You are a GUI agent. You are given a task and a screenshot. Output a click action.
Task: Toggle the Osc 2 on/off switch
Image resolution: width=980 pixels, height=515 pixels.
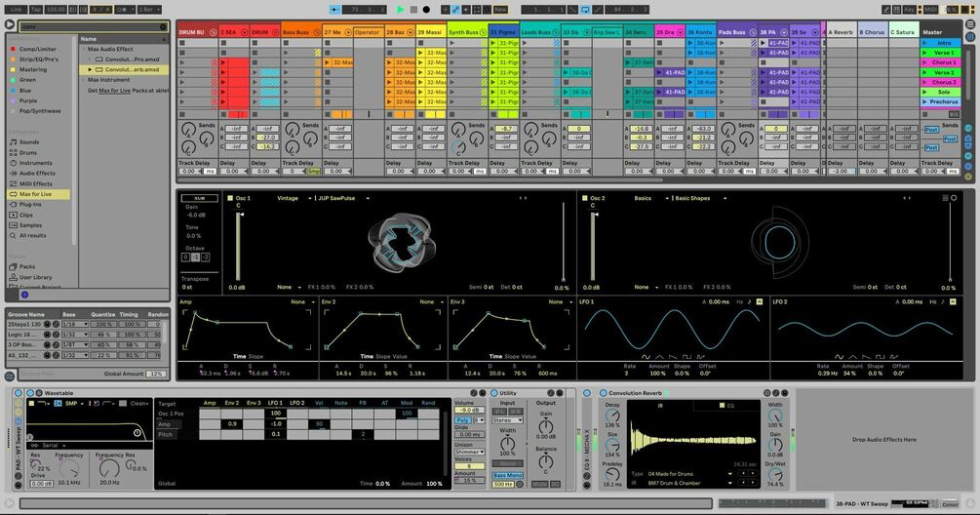(x=585, y=198)
